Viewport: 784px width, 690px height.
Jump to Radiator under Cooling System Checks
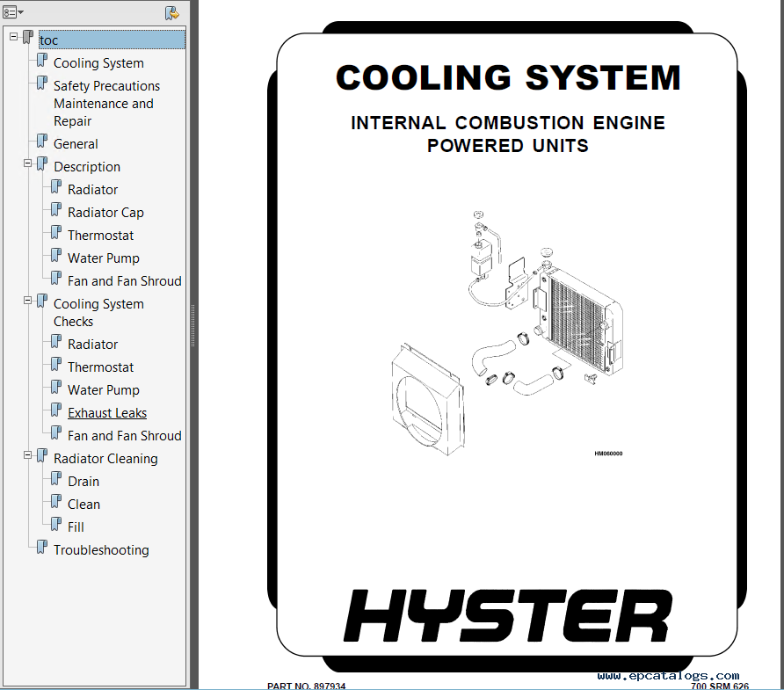click(x=92, y=345)
